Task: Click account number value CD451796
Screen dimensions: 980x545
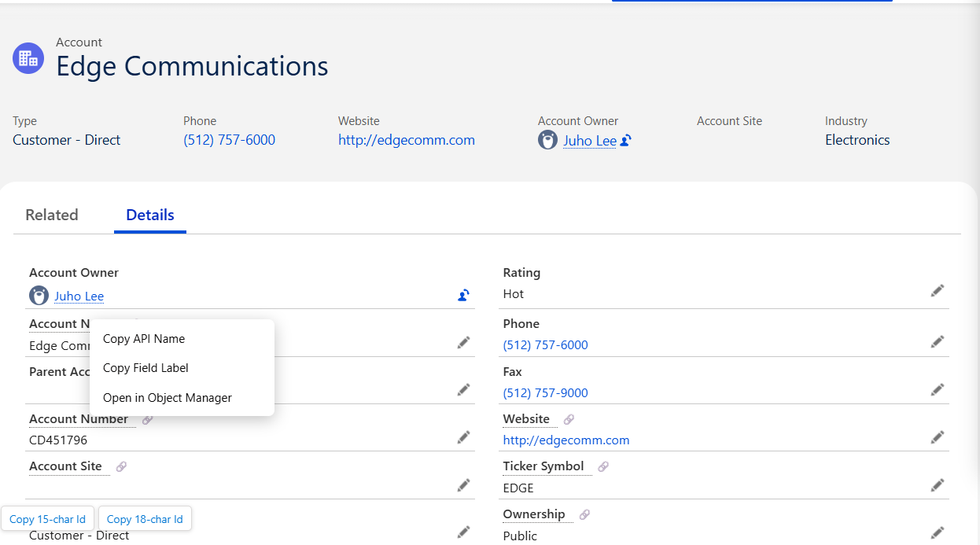Action: pos(58,440)
